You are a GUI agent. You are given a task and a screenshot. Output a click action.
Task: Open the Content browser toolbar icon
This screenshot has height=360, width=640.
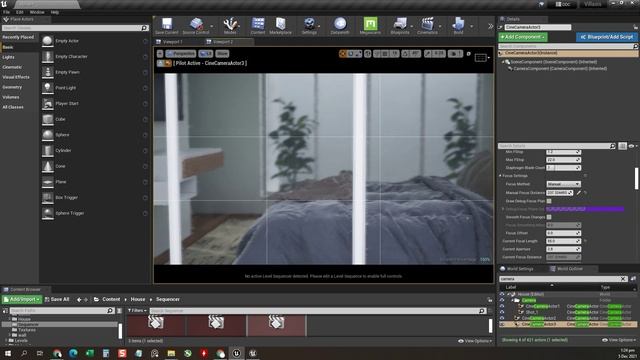click(x=258, y=24)
